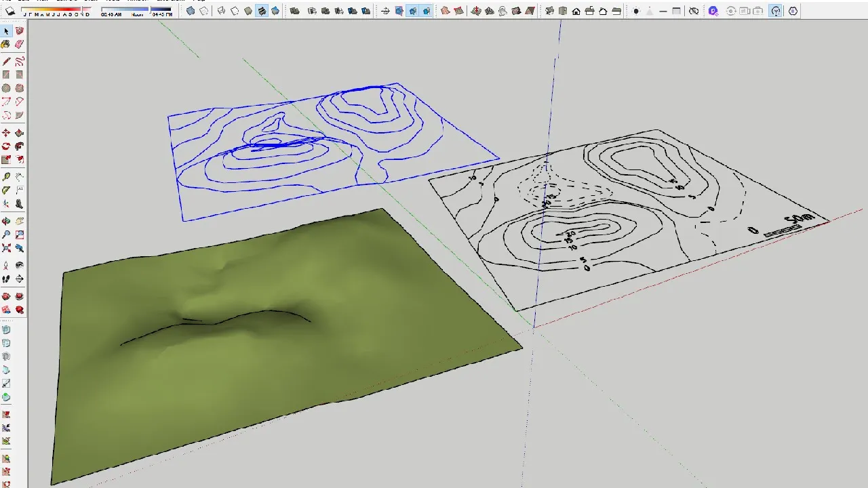Select the Push/Pull tool

click(x=20, y=133)
